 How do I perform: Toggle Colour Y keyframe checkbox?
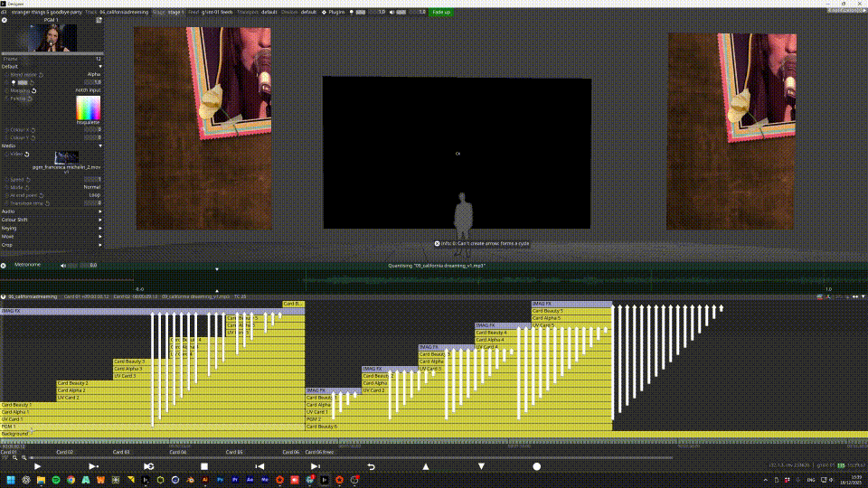[x=6, y=137]
